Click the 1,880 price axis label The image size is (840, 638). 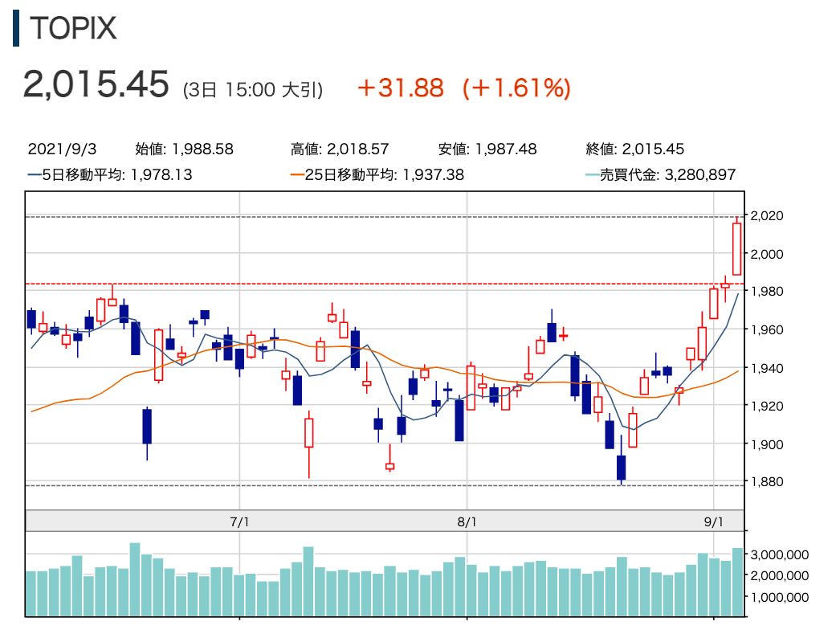[x=767, y=481]
